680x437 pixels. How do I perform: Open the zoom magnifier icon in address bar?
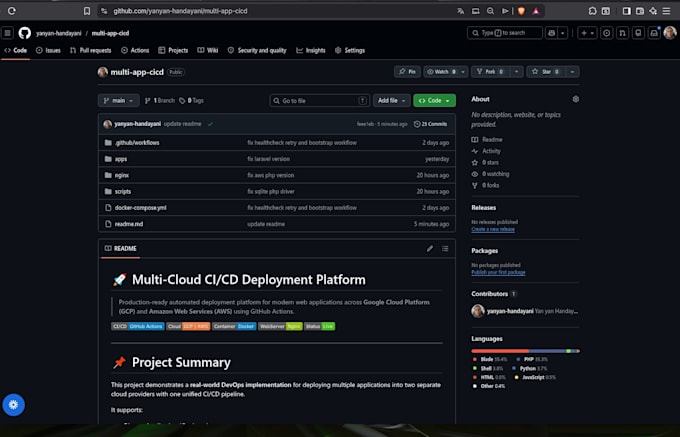(490, 11)
